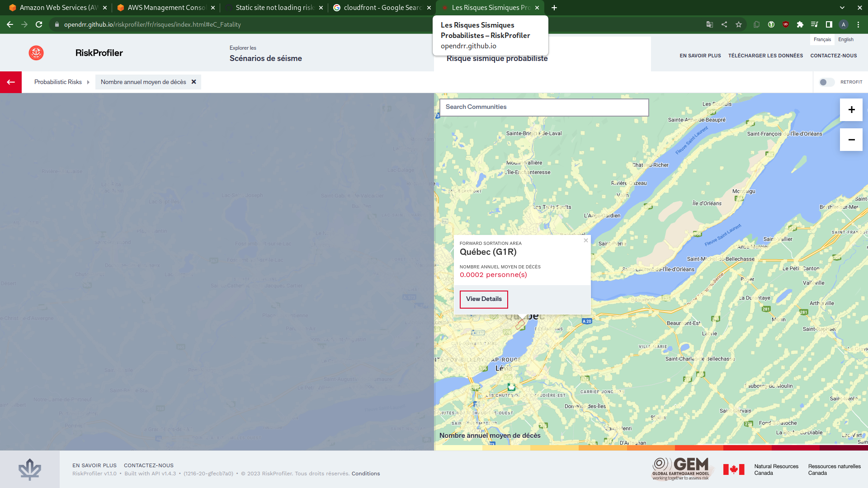Zoom out using the map minus button
This screenshot has width=868, height=488.
point(851,140)
